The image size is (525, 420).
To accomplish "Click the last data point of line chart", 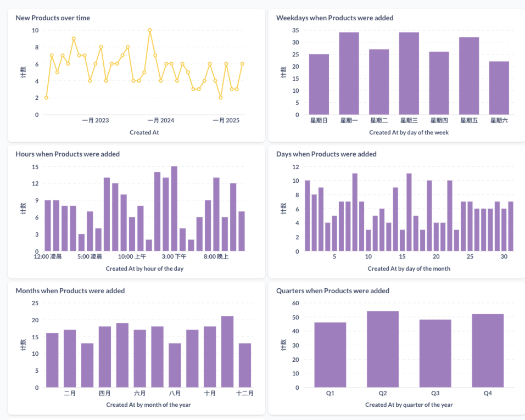I will point(242,64).
